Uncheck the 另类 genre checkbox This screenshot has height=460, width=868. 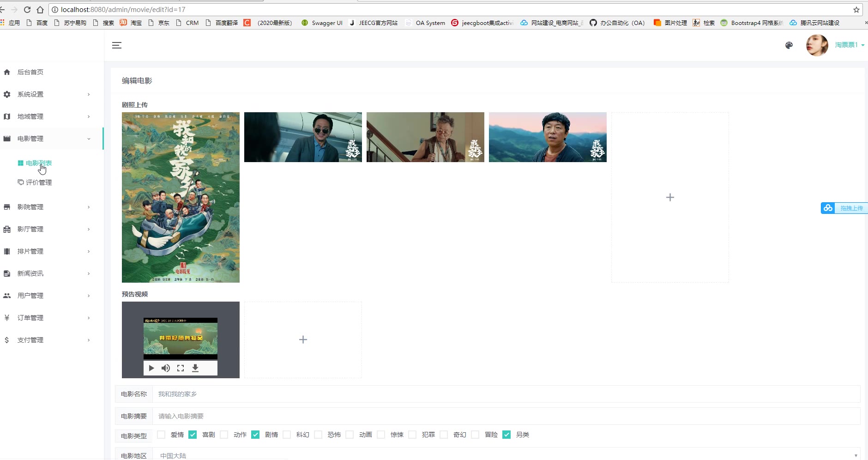506,435
